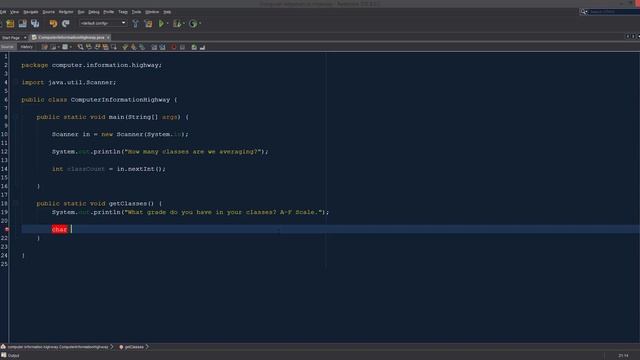Click the Stop Macro Recording icon
Image resolution: width=640 pixels, height=360 pixels.
pyautogui.click(x=182, y=47)
